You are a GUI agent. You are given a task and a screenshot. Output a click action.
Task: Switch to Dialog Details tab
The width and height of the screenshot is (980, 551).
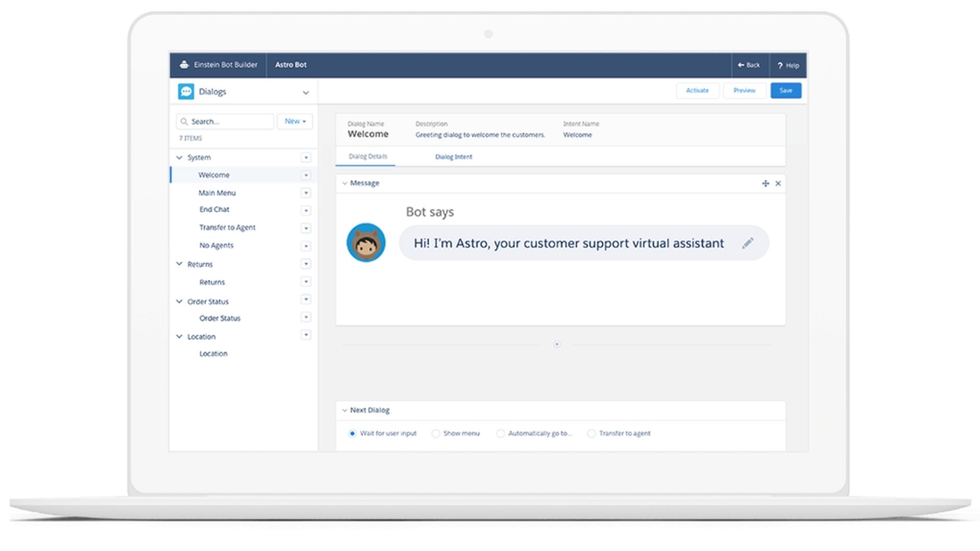368,157
